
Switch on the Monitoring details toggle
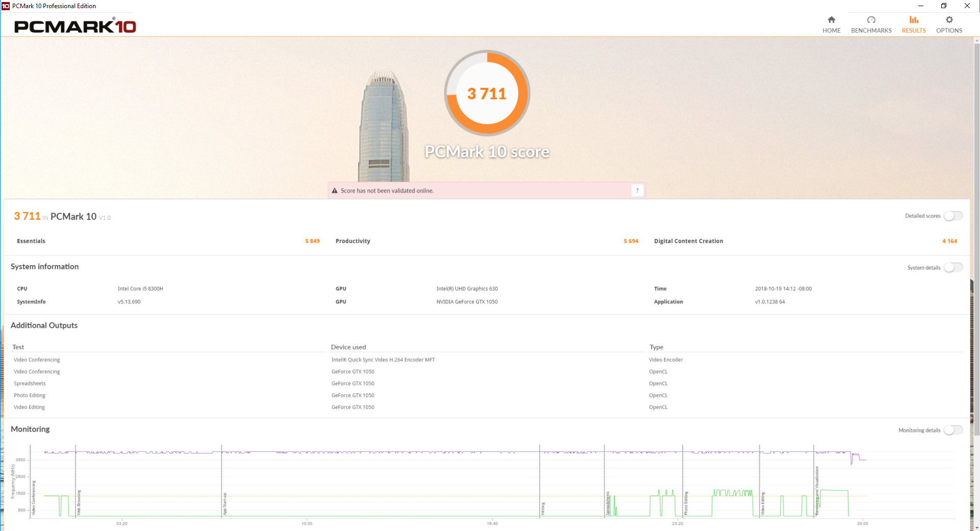click(x=953, y=430)
